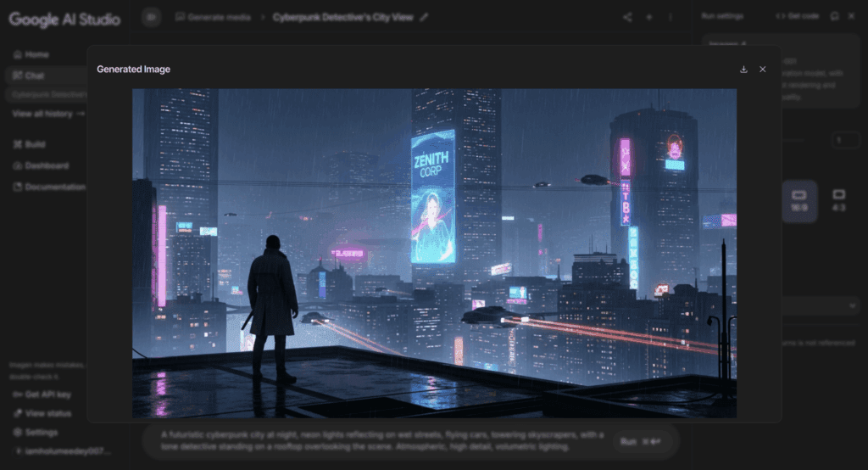Download the generated image
Viewport: 868px width, 470px height.
coord(743,70)
